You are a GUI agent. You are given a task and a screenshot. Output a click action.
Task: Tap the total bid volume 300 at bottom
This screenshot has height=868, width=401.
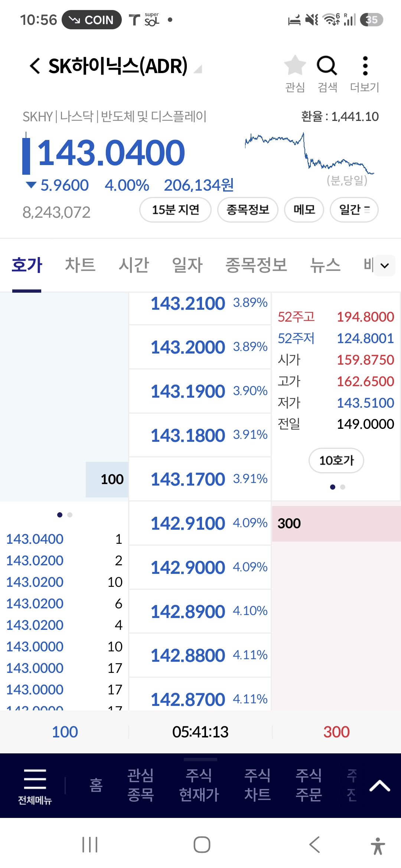336,732
